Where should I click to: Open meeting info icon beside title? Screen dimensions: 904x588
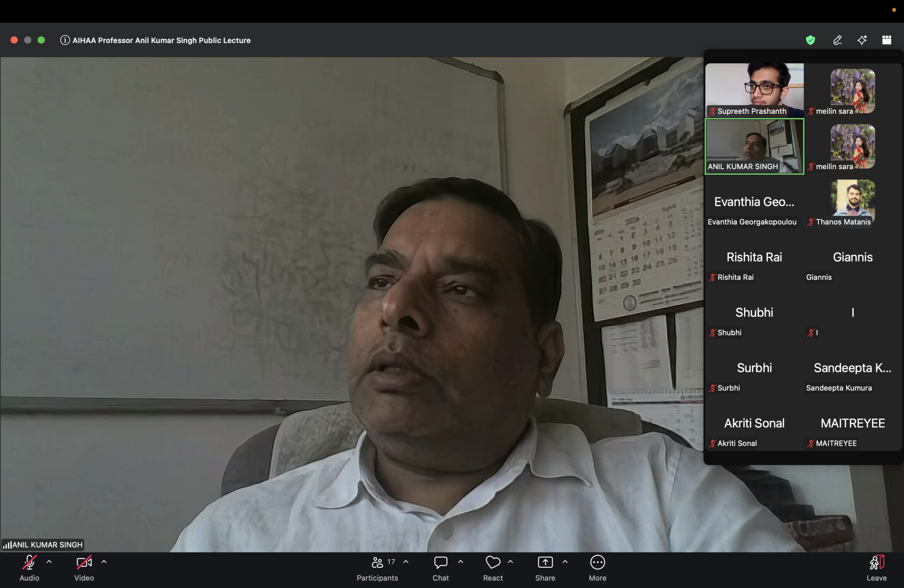coord(65,40)
